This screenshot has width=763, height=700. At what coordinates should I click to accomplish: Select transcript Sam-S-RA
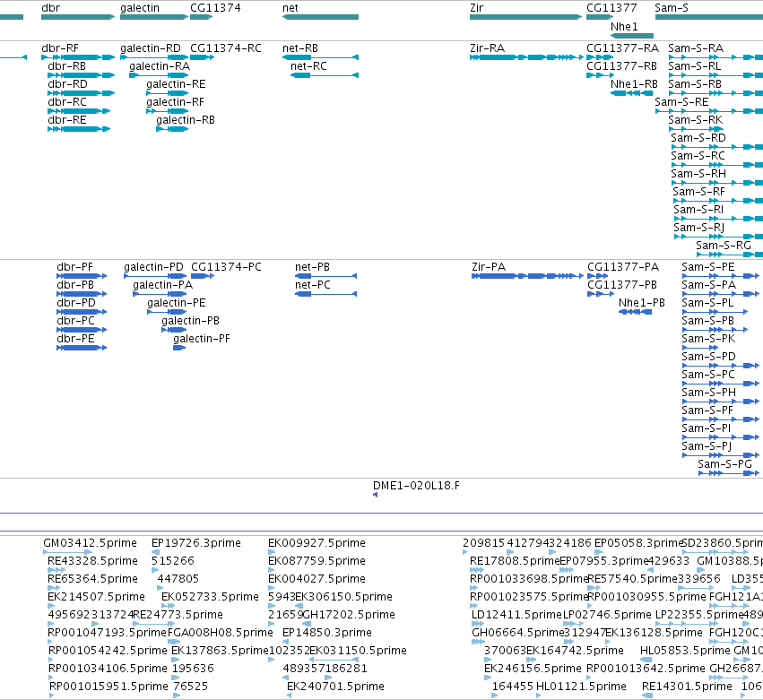[x=715, y=57]
